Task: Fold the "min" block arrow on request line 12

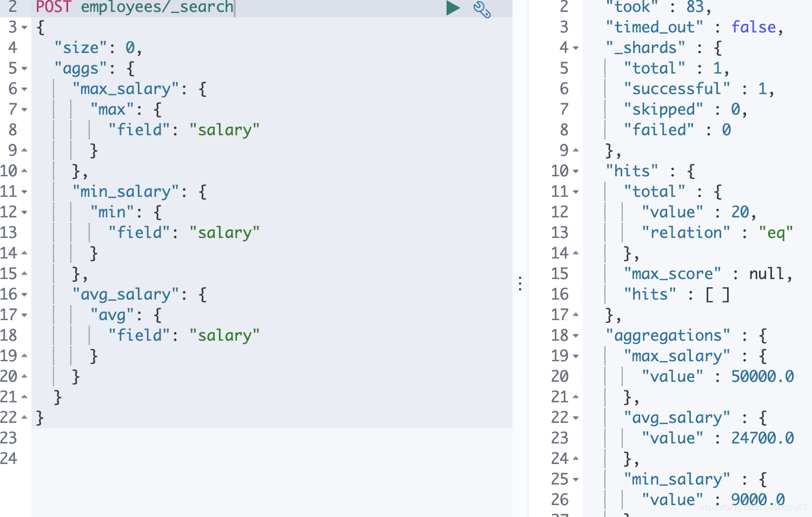Action: [25, 213]
